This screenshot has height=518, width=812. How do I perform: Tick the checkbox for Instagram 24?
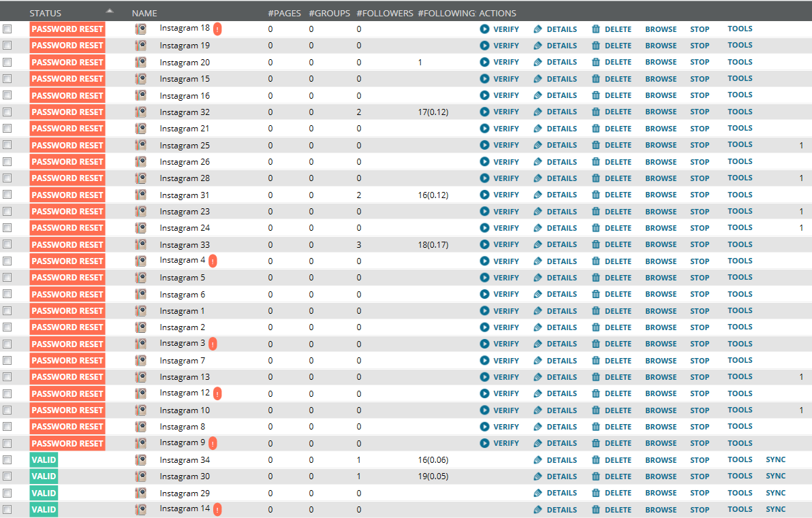click(7, 228)
